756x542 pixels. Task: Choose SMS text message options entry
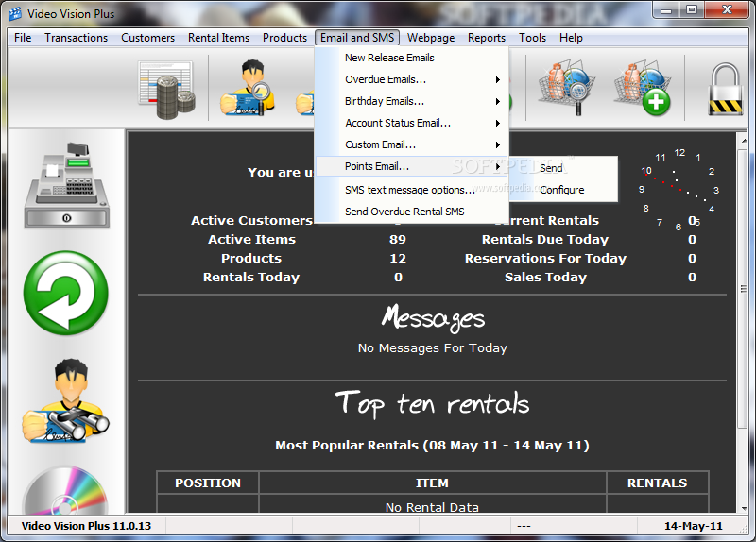tap(412, 190)
